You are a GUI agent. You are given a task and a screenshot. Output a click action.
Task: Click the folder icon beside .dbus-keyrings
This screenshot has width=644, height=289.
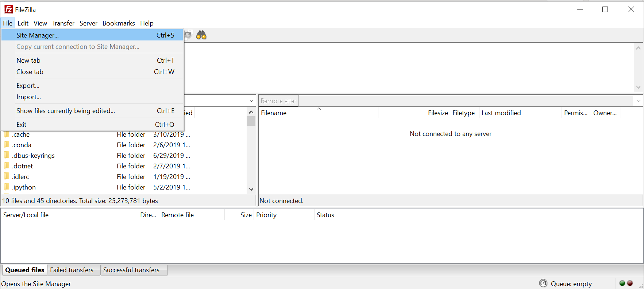click(7, 155)
